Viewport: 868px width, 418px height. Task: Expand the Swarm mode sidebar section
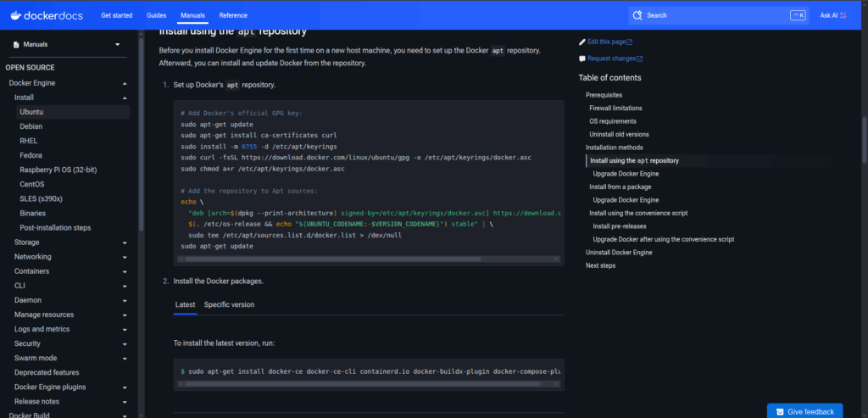(x=125, y=358)
